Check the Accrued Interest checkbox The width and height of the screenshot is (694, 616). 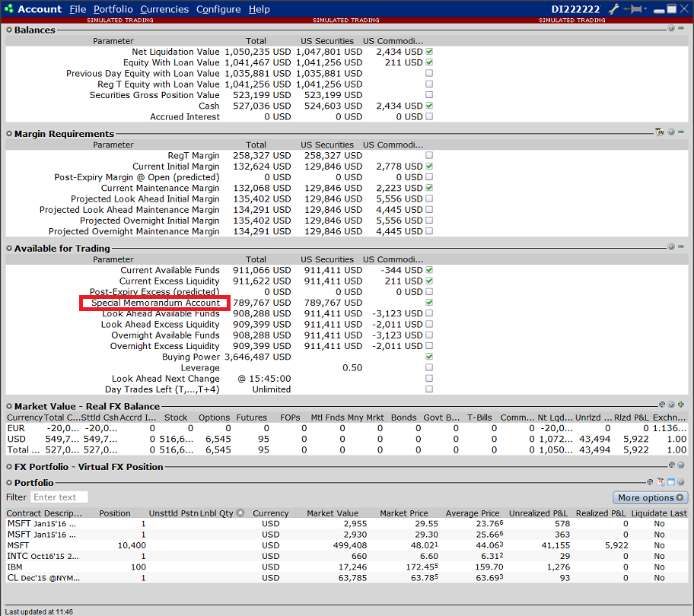pos(429,117)
